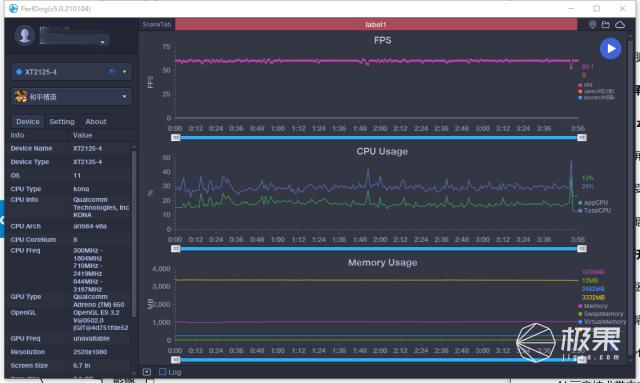Open the location pin icon in top bar
640x383 pixels.
coord(592,24)
